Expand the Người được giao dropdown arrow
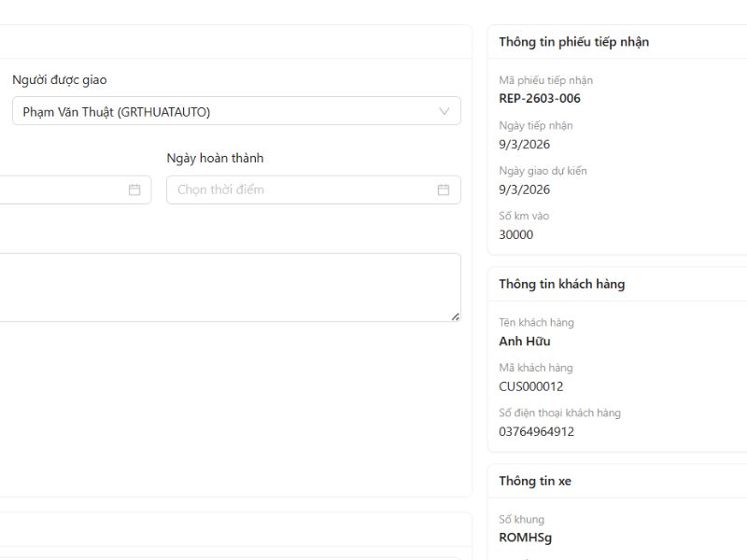747x560 pixels. tap(444, 111)
